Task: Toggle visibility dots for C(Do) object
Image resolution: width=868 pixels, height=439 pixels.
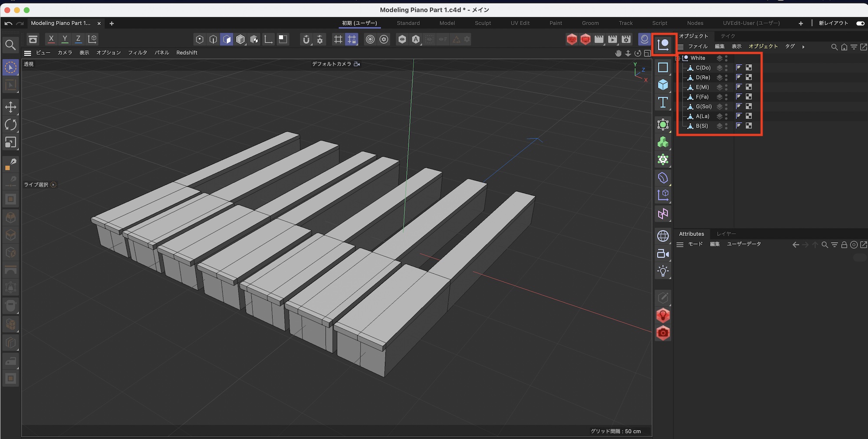Action: pyautogui.click(x=726, y=68)
